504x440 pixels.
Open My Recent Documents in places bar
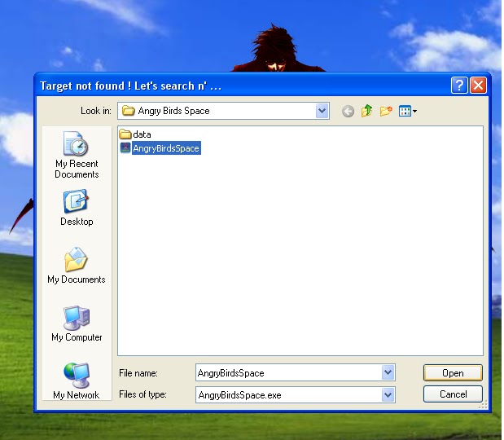pyautogui.click(x=77, y=155)
